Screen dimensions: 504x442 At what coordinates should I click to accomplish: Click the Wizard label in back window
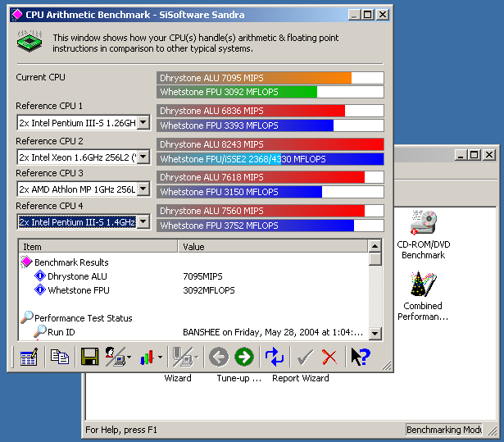tap(178, 378)
